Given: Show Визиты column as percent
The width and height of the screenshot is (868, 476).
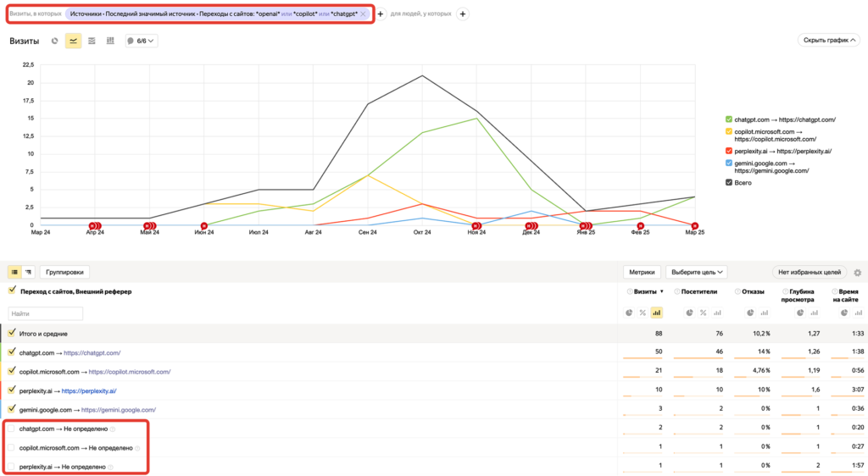Looking at the screenshot, I should [x=643, y=313].
